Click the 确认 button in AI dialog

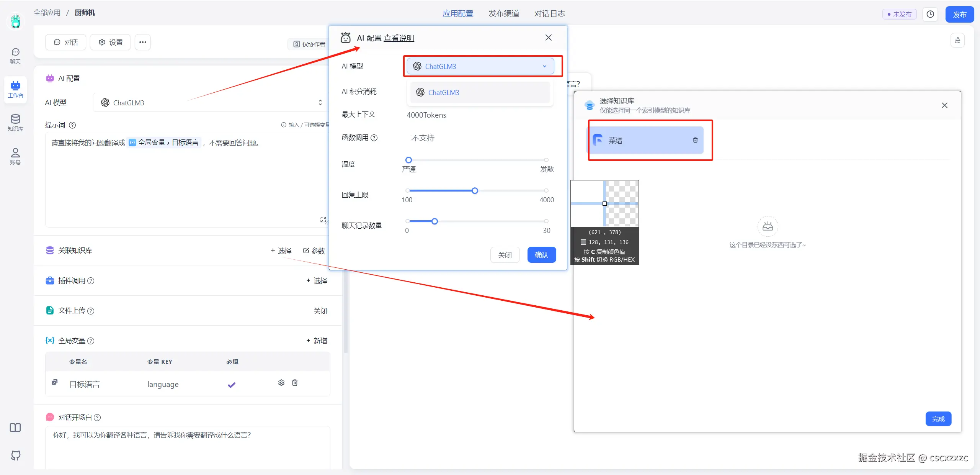point(541,255)
